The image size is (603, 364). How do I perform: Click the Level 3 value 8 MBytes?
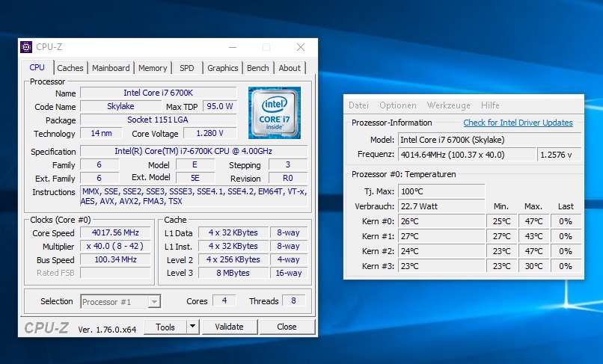[233, 273]
